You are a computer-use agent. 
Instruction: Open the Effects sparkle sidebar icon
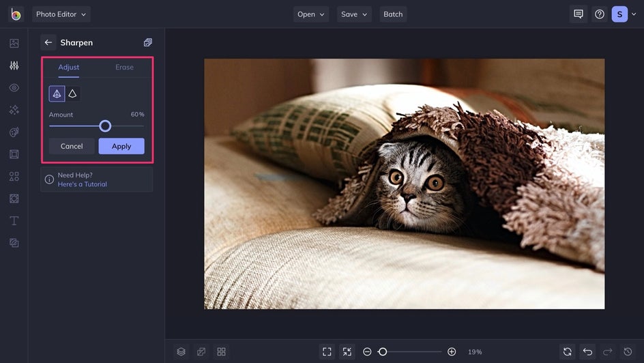(x=14, y=110)
